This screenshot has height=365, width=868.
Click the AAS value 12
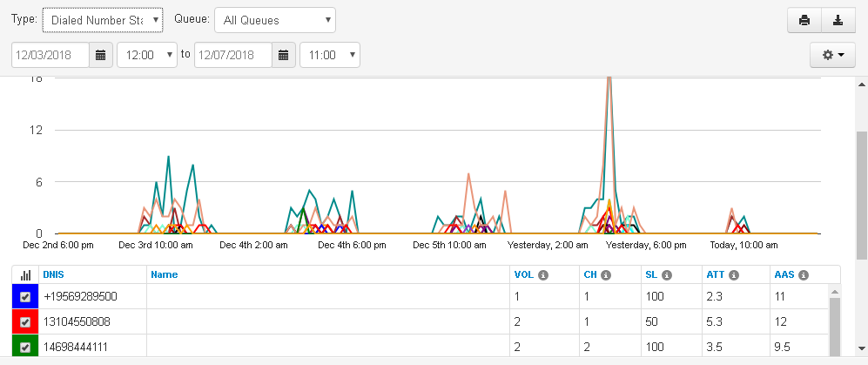[x=780, y=321]
